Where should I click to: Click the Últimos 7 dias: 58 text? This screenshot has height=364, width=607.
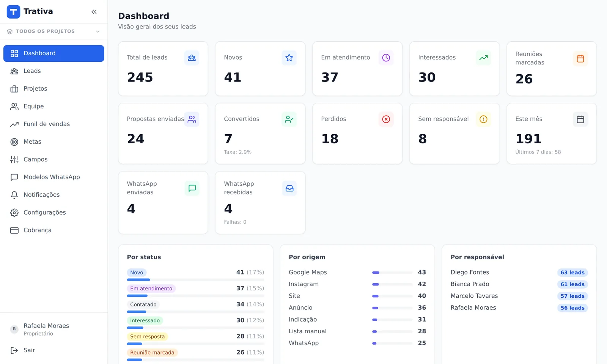click(x=538, y=152)
